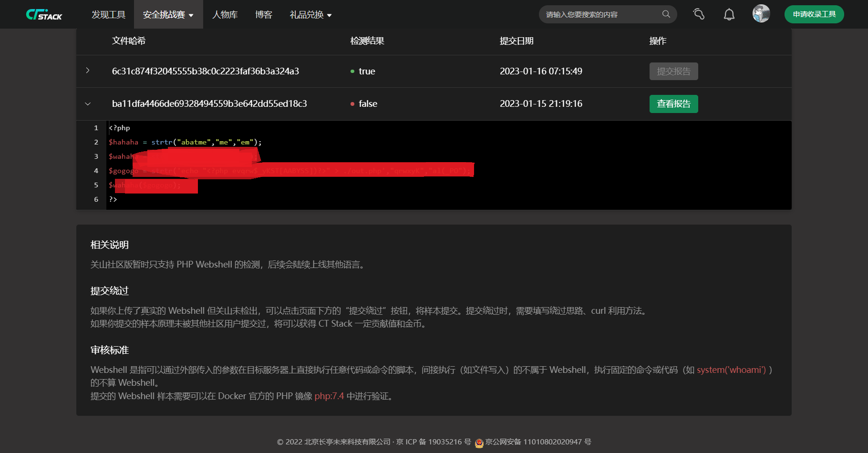Viewport: 868px width, 453px height.
Task: Open the php:7.4 link
Action: [x=330, y=396]
